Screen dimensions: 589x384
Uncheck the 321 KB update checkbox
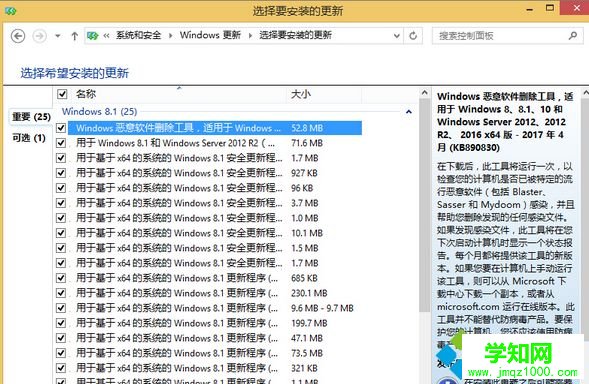point(61,369)
